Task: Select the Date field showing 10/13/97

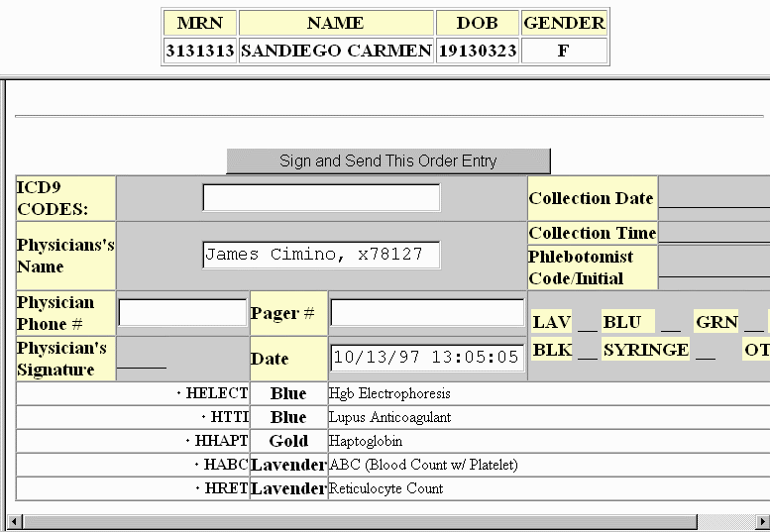Action: click(426, 358)
